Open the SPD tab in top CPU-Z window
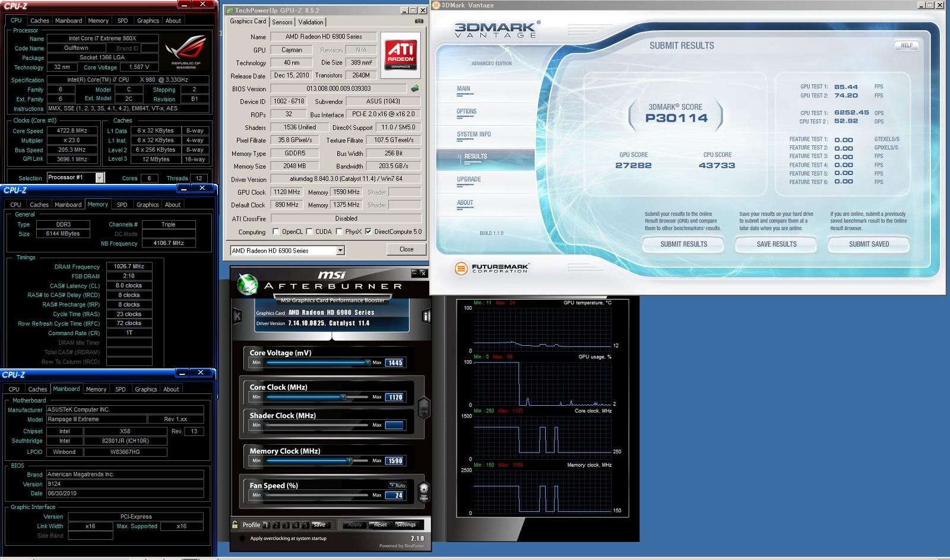This screenshot has height=560, width=950. pos(122,20)
